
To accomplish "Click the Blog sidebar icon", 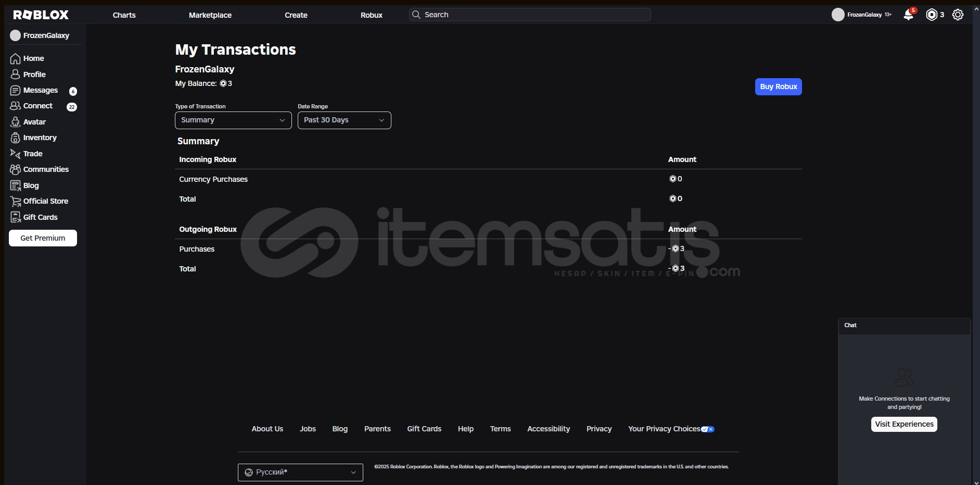I will coord(16,185).
